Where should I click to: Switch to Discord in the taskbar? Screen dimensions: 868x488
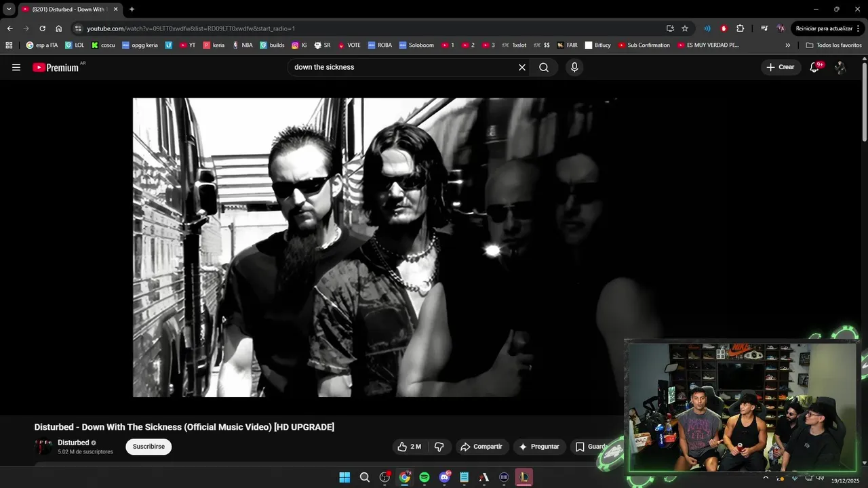coord(444,477)
